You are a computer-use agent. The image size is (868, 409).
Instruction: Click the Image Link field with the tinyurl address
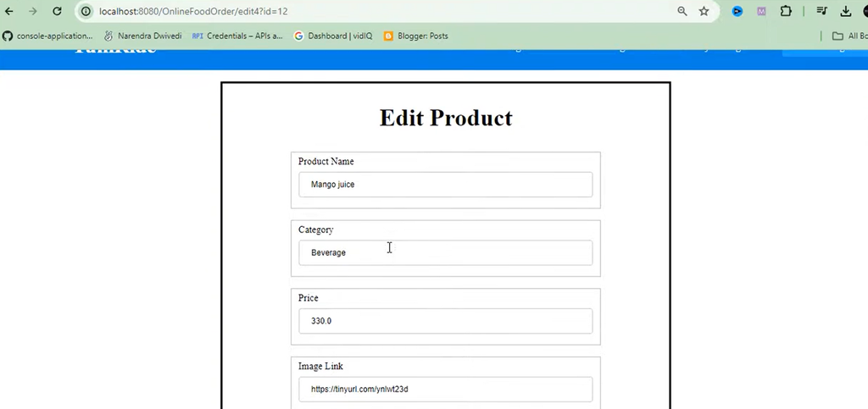[x=446, y=390]
